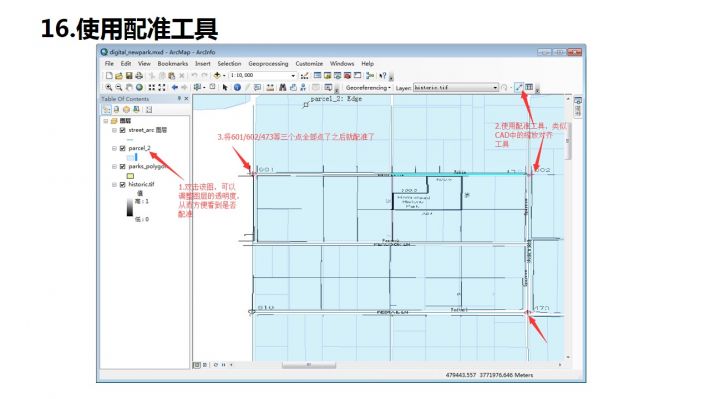Uncheck the street_arc layer checkbox
The image size is (710, 399).
[122, 130]
